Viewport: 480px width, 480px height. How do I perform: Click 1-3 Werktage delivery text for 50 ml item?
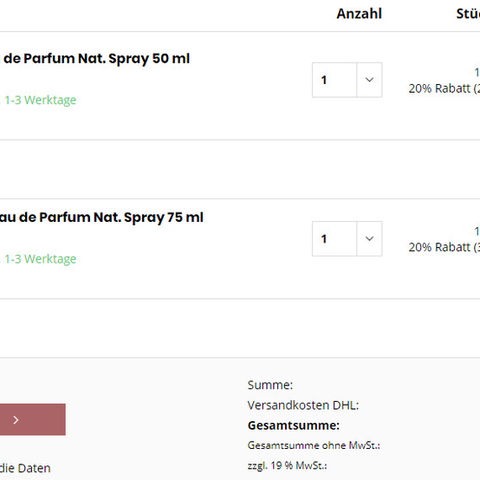click(40, 100)
